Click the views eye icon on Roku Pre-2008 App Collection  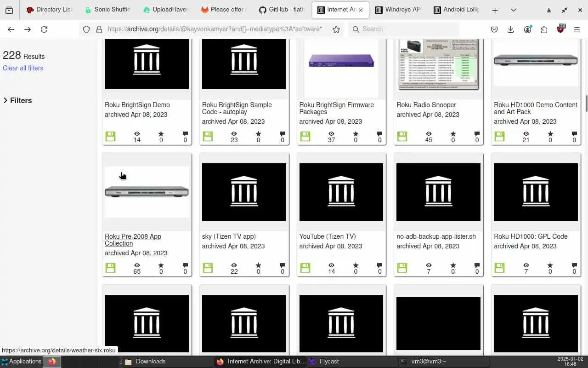pos(137,265)
